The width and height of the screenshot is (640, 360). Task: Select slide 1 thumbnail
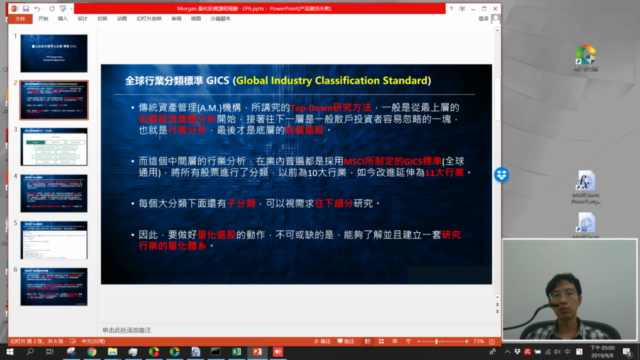(x=54, y=53)
